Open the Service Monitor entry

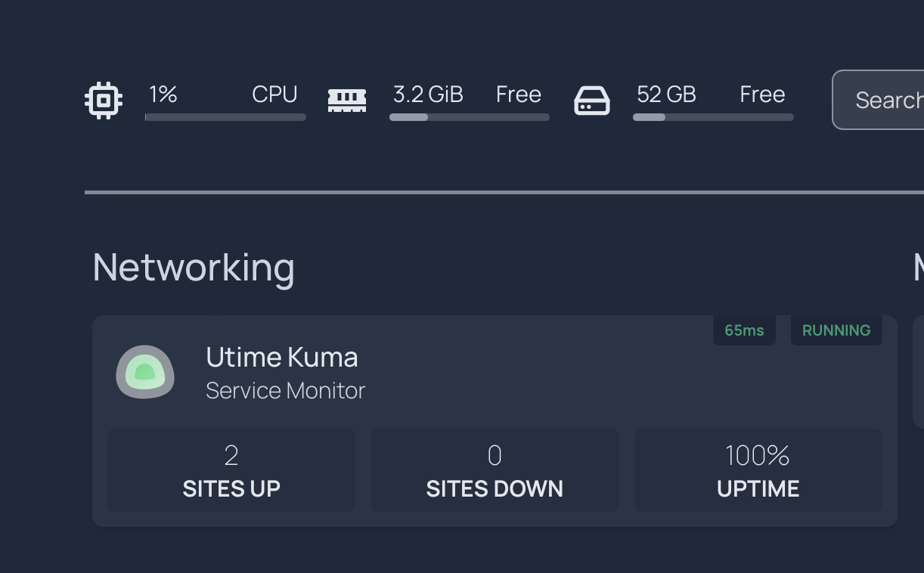[x=285, y=390]
